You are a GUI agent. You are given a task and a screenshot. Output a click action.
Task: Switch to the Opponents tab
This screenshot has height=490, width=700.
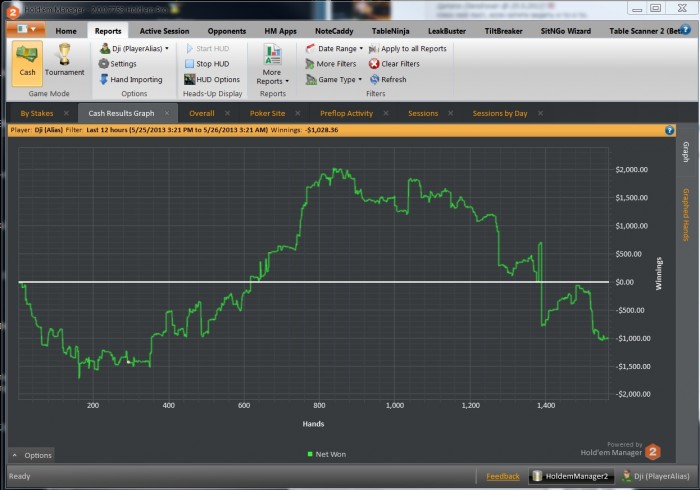tap(227, 31)
